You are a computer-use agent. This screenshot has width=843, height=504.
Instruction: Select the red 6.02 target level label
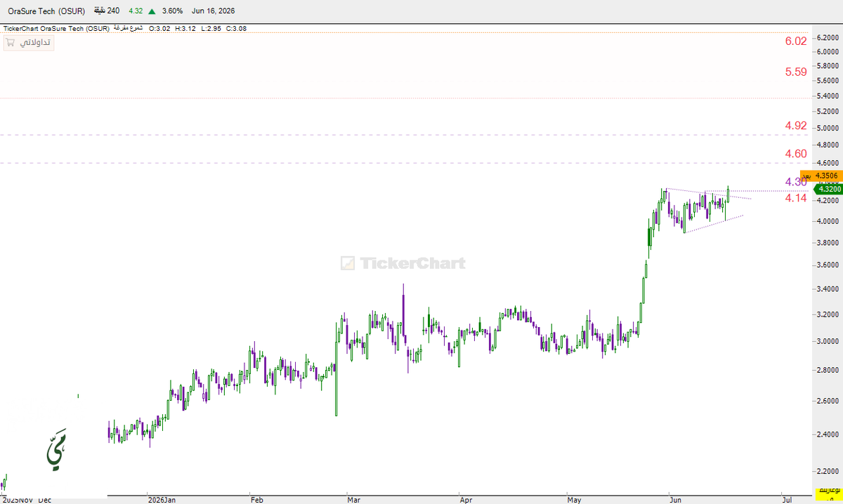(x=796, y=41)
